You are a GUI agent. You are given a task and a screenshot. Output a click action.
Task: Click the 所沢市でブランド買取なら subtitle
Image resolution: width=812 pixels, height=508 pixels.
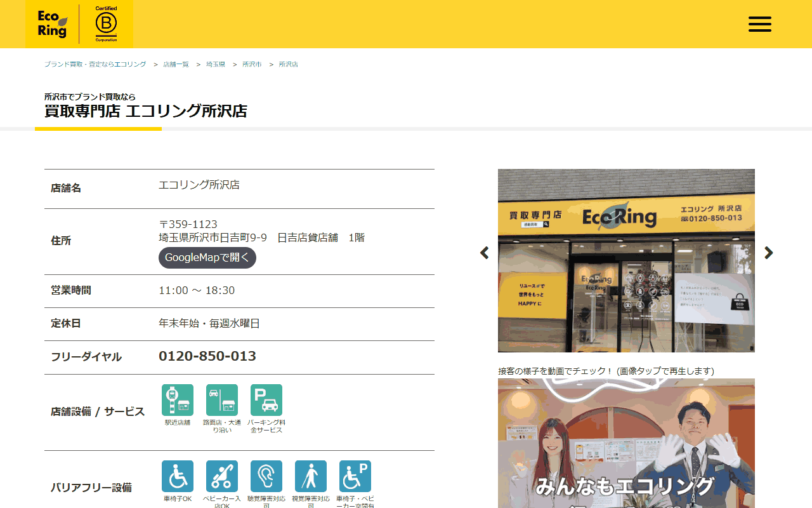click(x=90, y=97)
